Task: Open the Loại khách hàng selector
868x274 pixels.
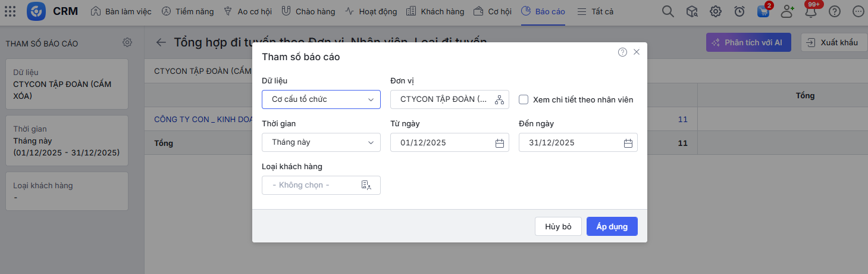Action: point(321,185)
